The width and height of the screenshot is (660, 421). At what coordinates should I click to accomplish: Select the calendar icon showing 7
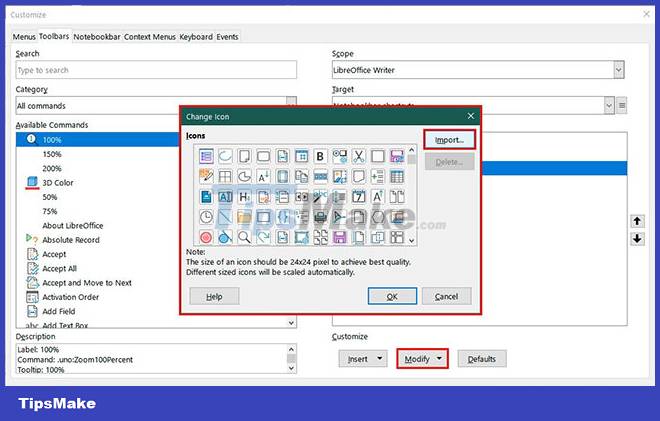click(358, 197)
